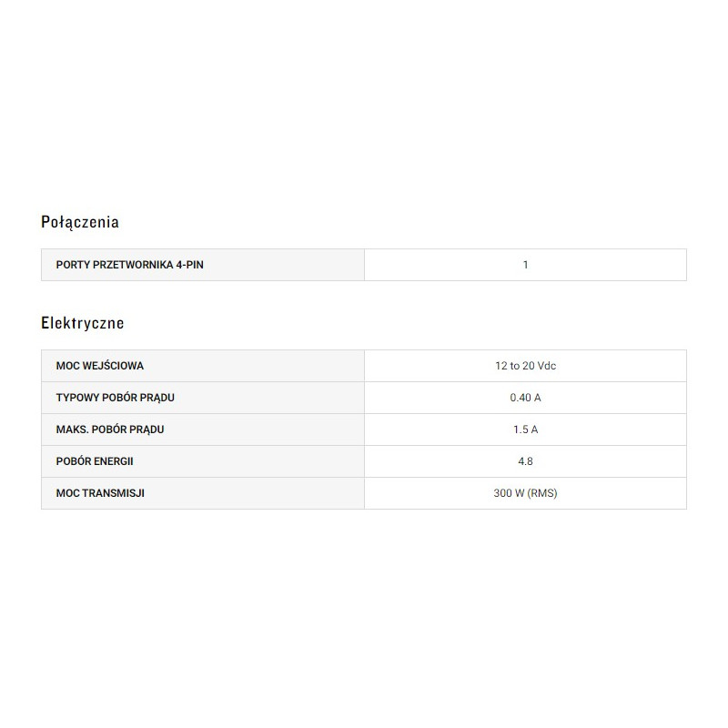Click the Połączenia section heading
This screenshot has height=728, width=728.
coord(80,221)
